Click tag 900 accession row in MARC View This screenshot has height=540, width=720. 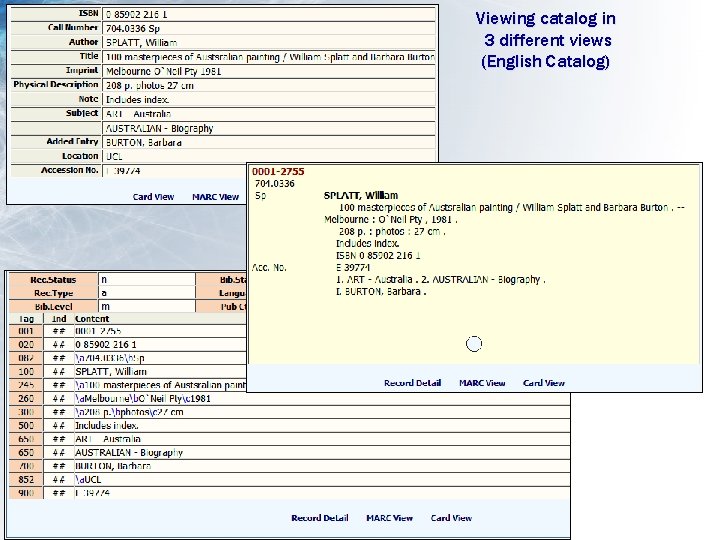(x=289, y=493)
